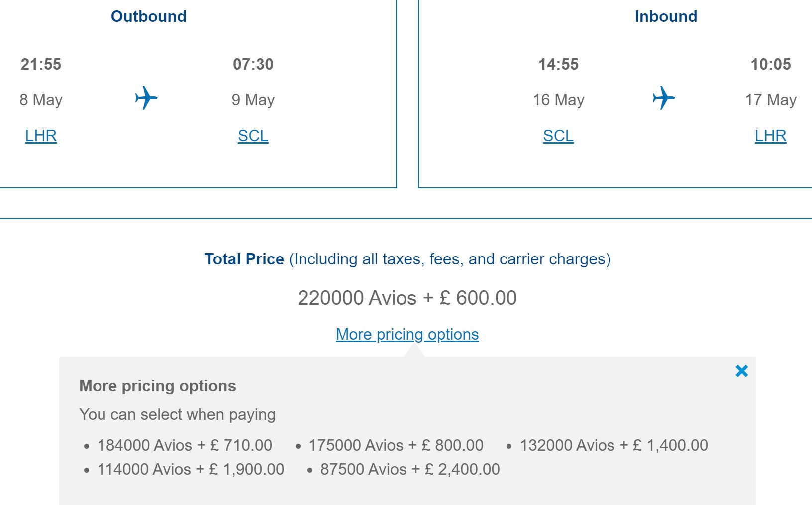This screenshot has height=514, width=812.
Task: Click the inbound LHR airport link
Action: tap(771, 136)
